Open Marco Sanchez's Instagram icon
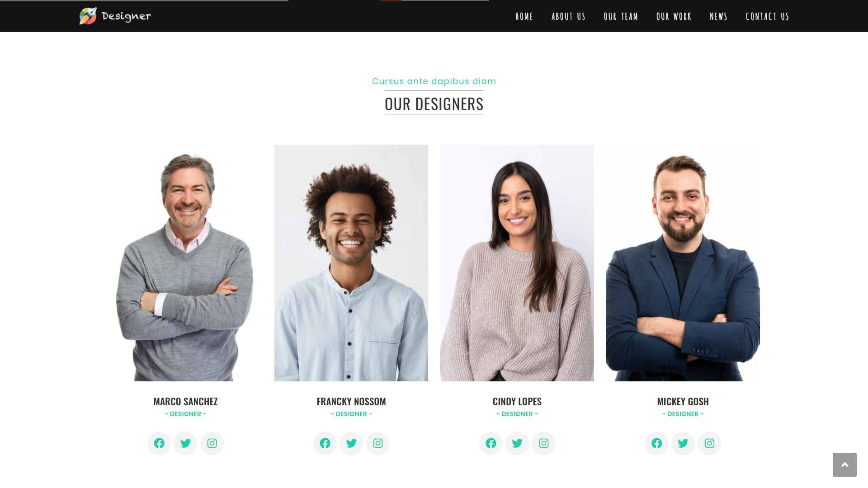This screenshot has height=488, width=868. coord(212,443)
